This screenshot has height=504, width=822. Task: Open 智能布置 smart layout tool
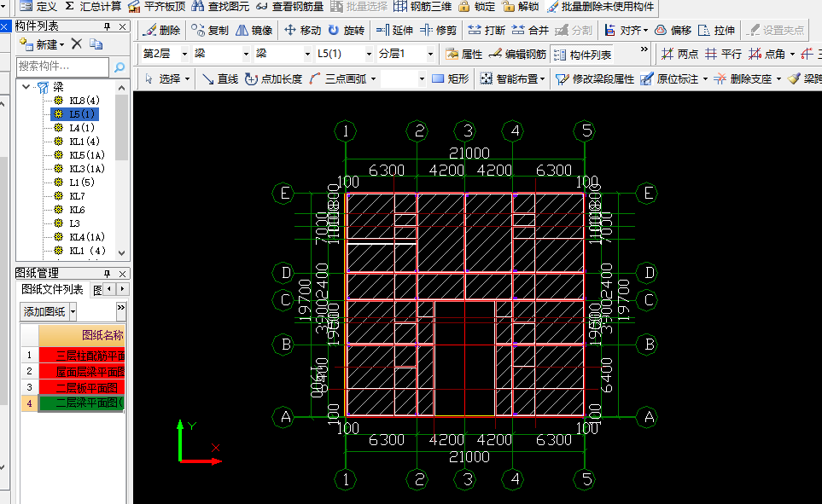(x=512, y=78)
